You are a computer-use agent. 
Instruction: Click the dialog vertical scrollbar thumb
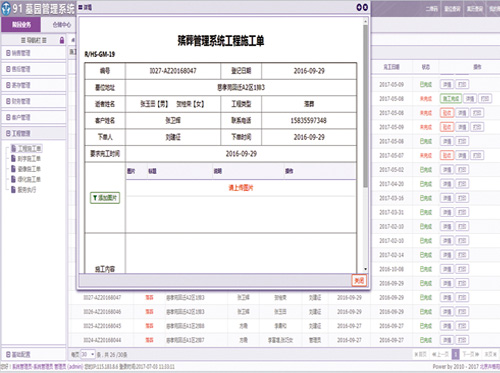coord(365,106)
